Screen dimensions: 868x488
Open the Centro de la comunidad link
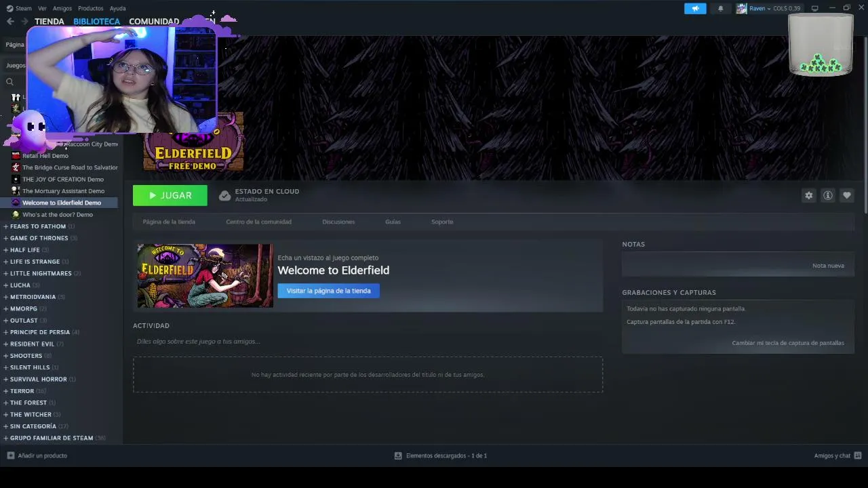(258, 222)
